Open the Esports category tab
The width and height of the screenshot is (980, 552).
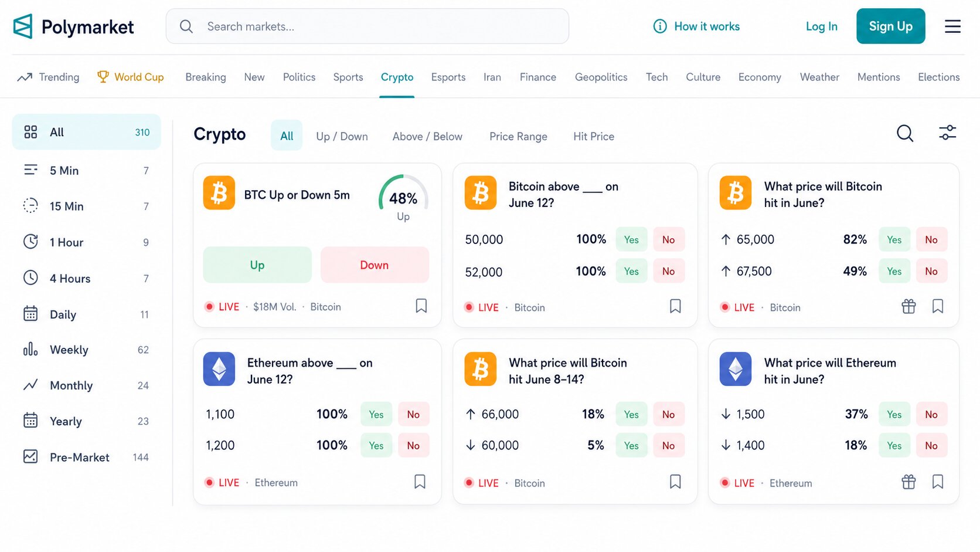(448, 77)
